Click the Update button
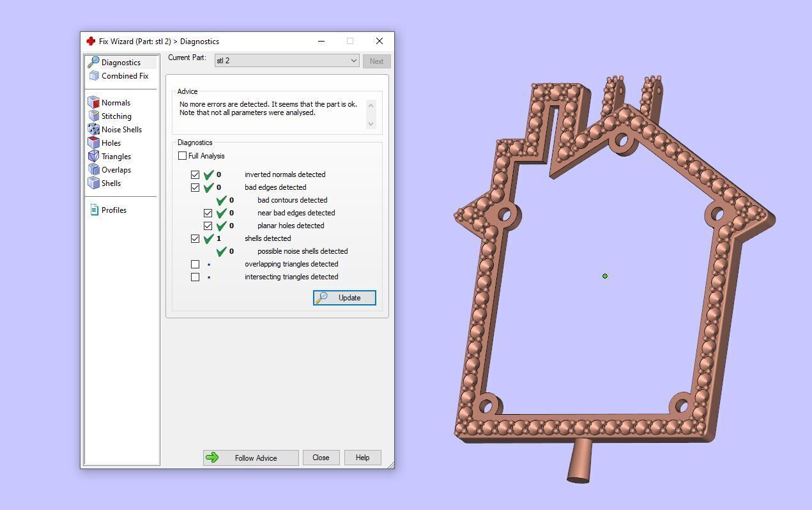Image resolution: width=812 pixels, height=510 pixels. click(344, 298)
